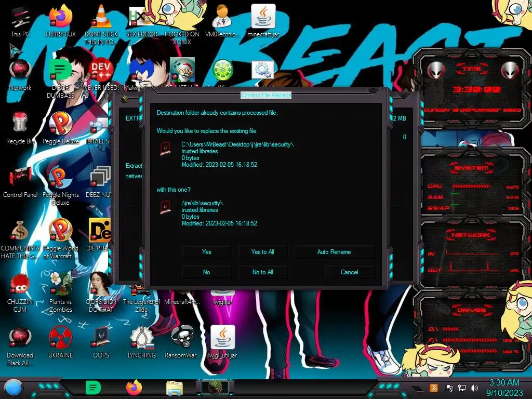
Task: Open the network tray icon
Action: tap(462, 388)
